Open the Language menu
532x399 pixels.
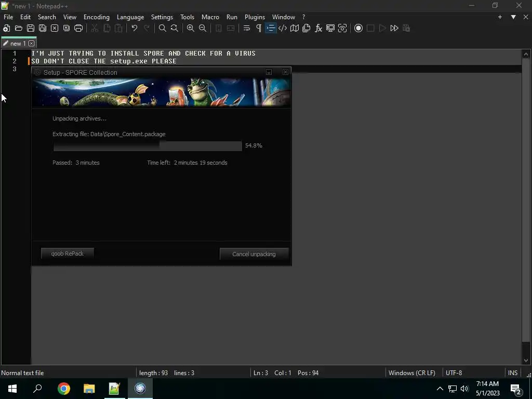pos(130,17)
